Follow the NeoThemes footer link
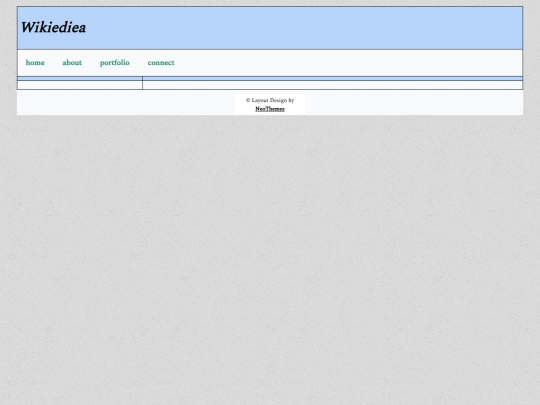Viewport: 540px width, 405px height. (x=270, y=109)
